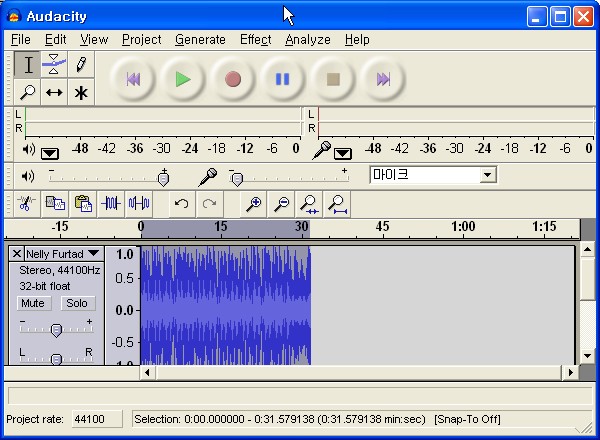
Task: Select the Time Shift tool
Action: coord(54,92)
